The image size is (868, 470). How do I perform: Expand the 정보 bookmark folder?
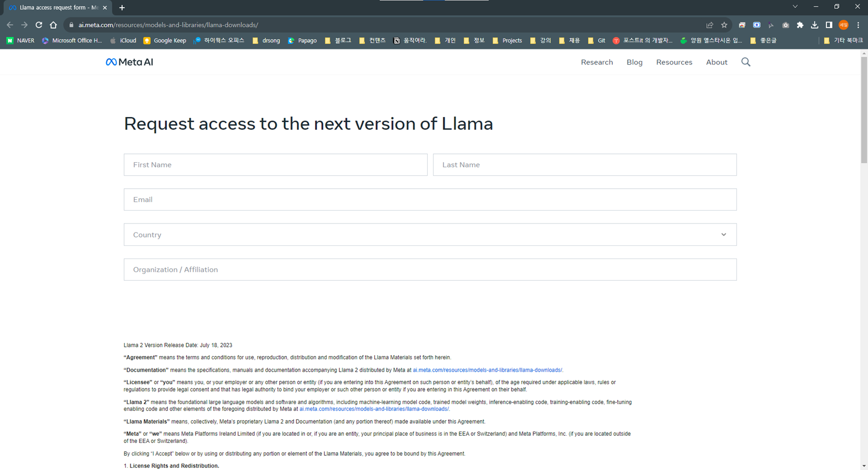474,41
